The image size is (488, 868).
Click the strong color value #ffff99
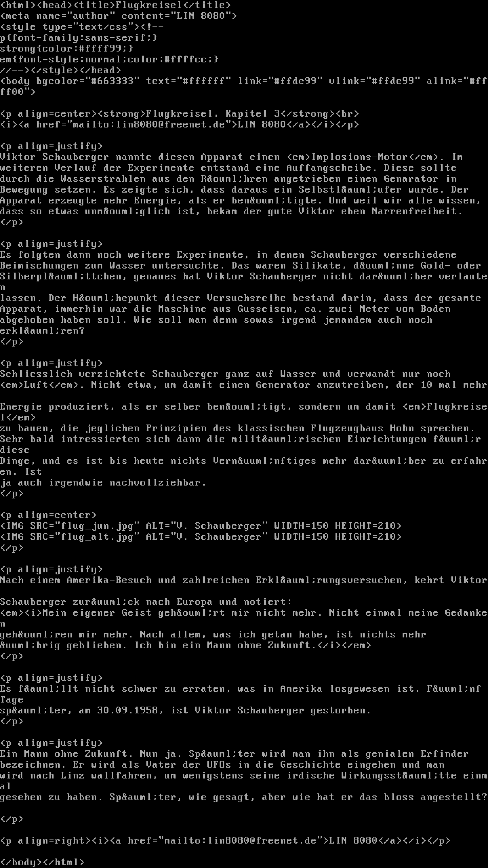coord(100,48)
